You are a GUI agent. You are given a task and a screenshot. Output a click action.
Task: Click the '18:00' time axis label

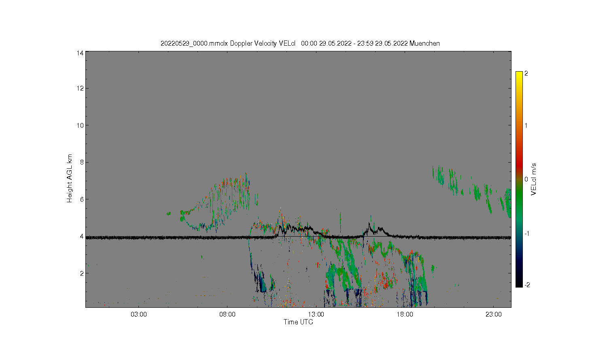[405, 315]
